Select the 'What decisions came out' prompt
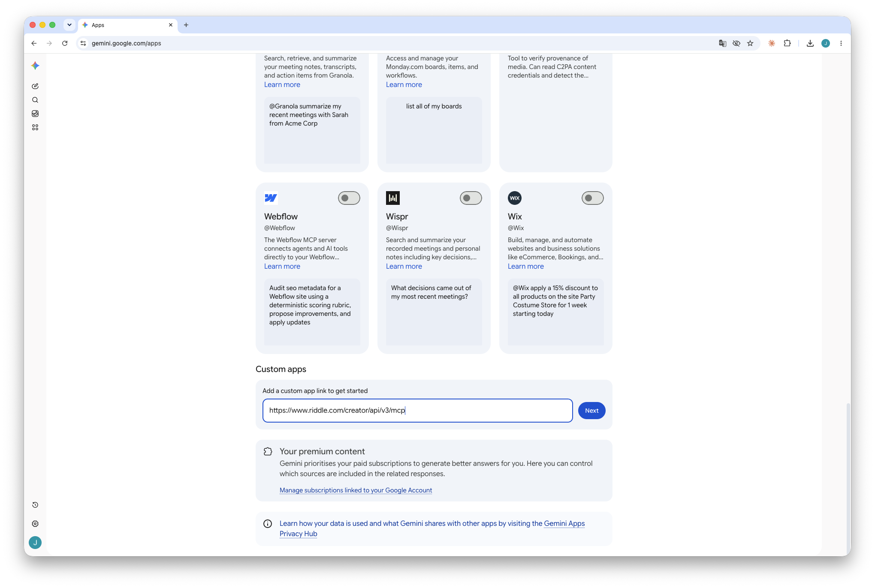 coord(434,312)
